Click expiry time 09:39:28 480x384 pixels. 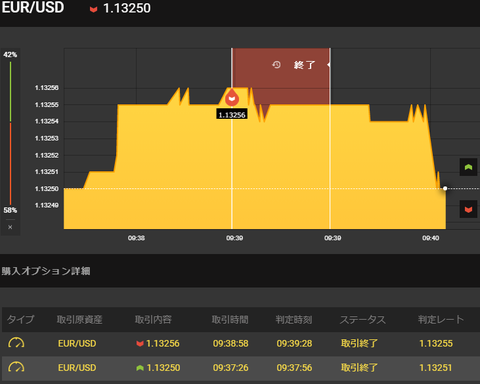tap(294, 343)
